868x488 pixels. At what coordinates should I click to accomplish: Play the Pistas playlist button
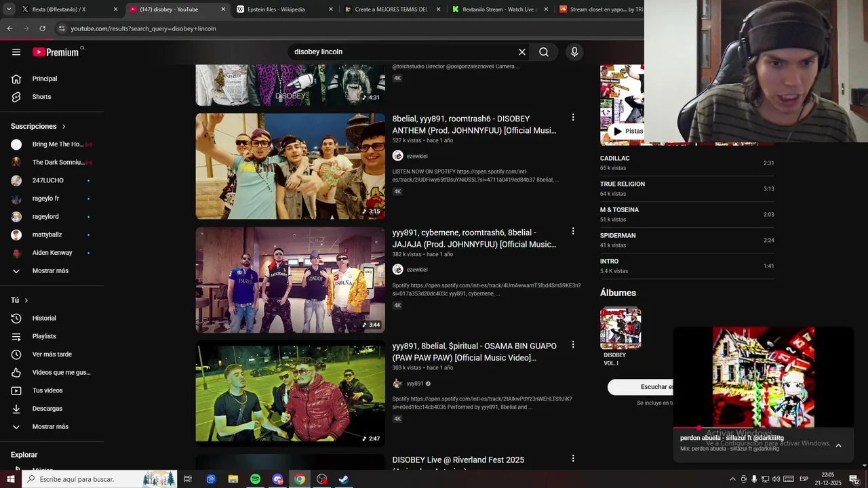point(627,131)
